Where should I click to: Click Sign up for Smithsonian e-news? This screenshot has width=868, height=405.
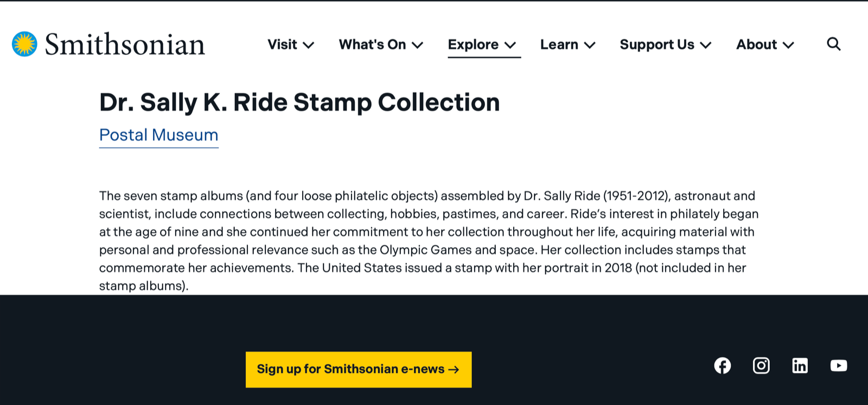pyautogui.click(x=358, y=369)
